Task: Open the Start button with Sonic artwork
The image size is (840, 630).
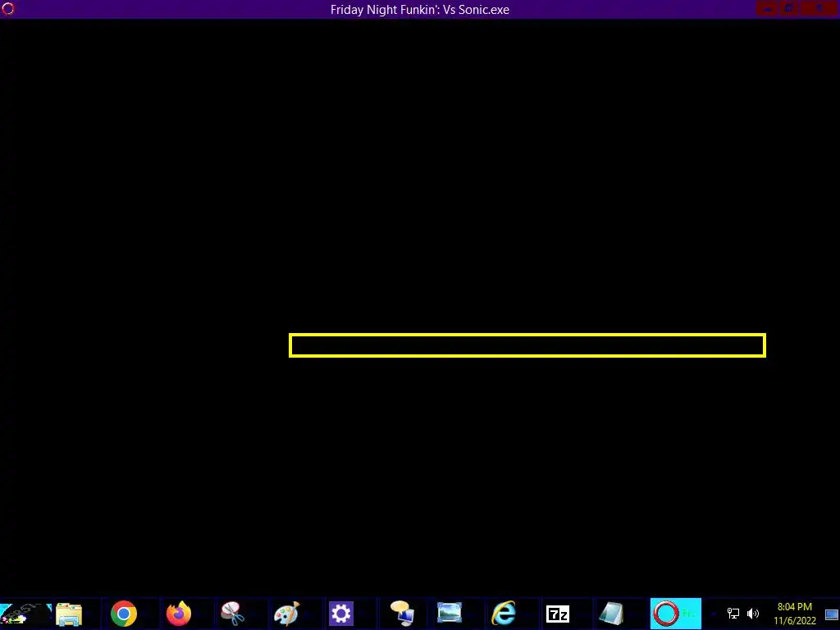Action: tap(25, 614)
